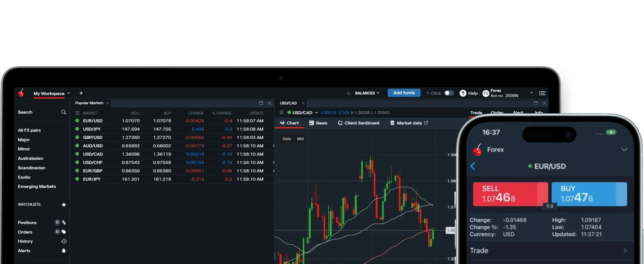644x264 pixels.
Task: Select the USD/CHF market row
Action: point(172,163)
